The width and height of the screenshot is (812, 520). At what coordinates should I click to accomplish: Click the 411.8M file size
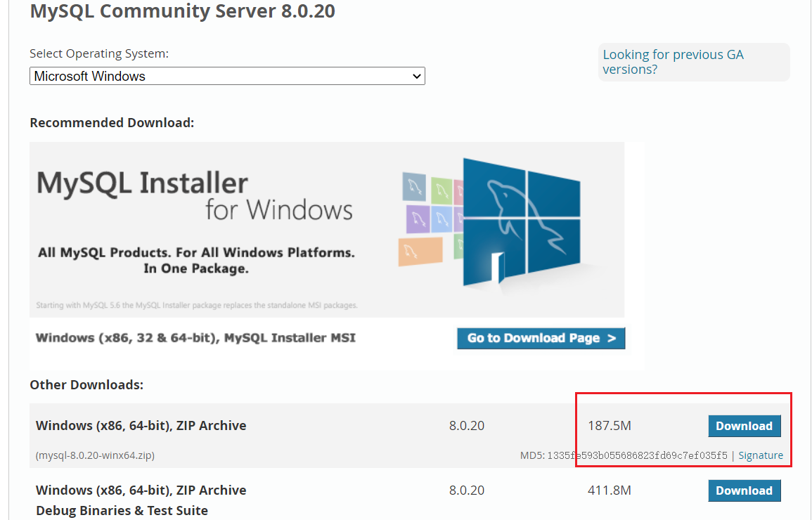tap(610, 490)
